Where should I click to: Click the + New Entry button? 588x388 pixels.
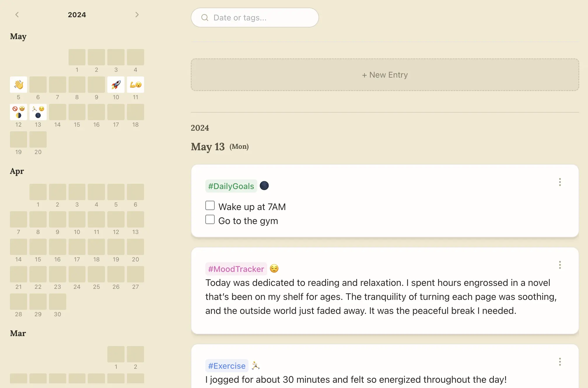[x=385, y=75]
